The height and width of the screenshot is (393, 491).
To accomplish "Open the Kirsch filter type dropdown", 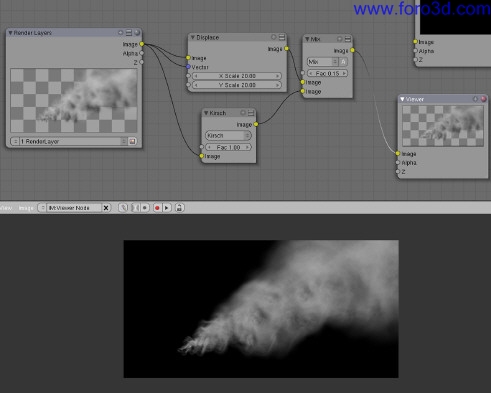I will (x=228, y=135).
